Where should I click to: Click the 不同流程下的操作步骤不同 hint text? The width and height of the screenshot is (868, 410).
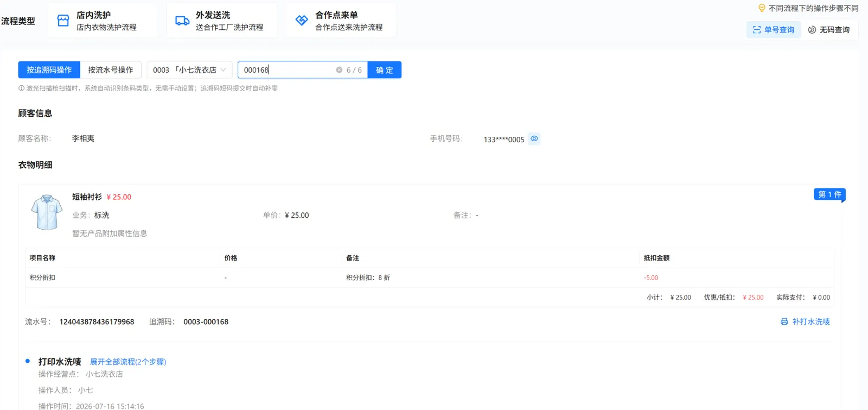tap(813, 8)
